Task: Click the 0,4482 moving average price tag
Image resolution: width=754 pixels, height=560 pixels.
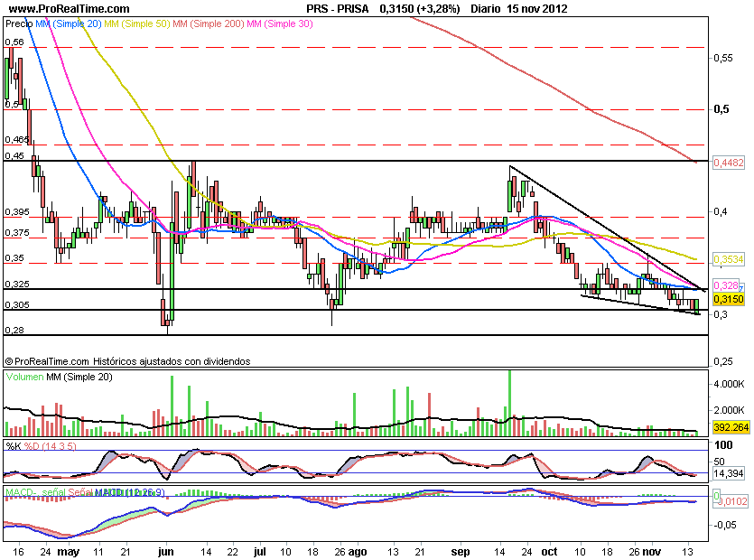Action: click(x=727, y=163)
